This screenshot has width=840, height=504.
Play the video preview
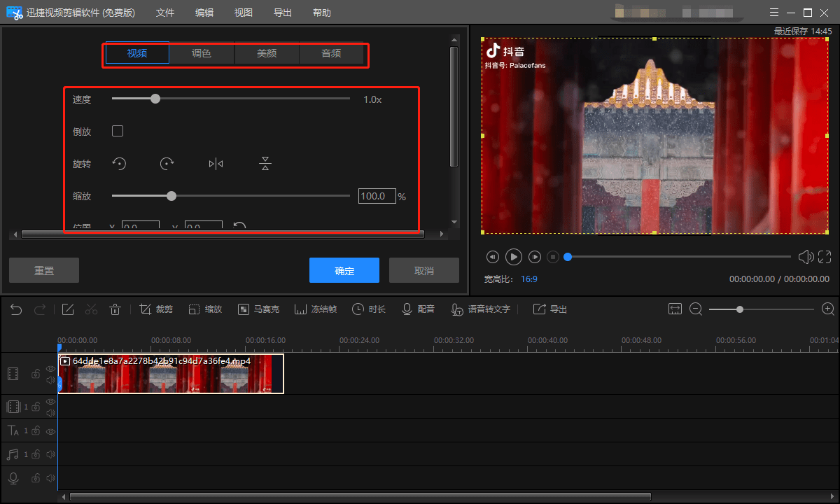pyautogui.click(x=514, y=257)
